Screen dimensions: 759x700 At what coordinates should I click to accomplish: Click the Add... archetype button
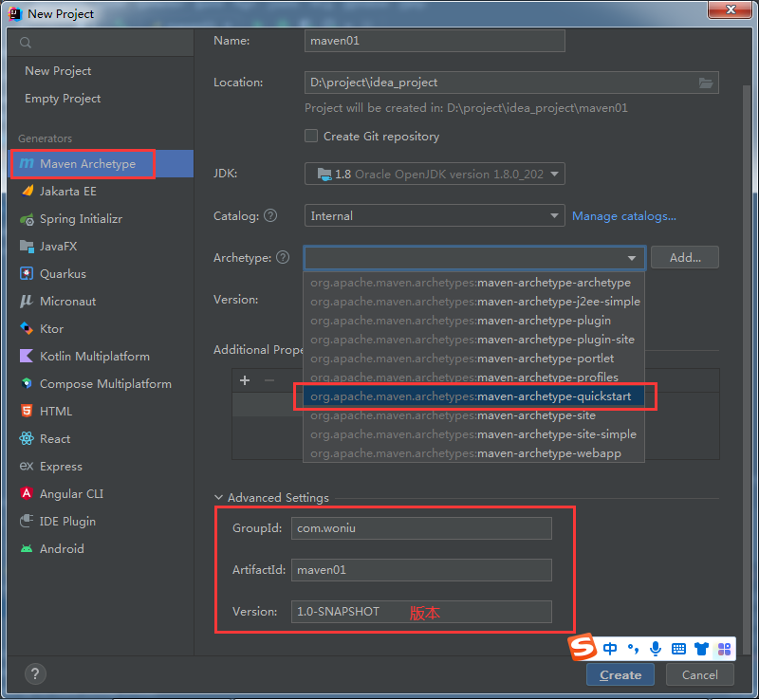pyautogui.click(x=685, y=258)
